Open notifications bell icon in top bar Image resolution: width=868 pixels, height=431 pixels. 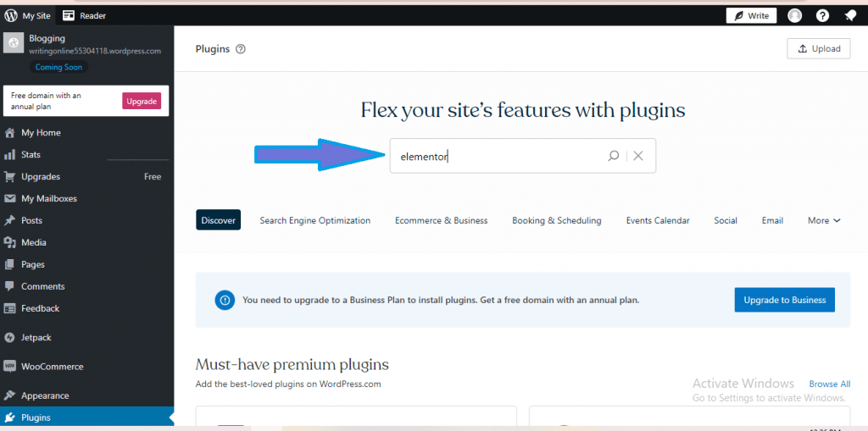[850, 15]
